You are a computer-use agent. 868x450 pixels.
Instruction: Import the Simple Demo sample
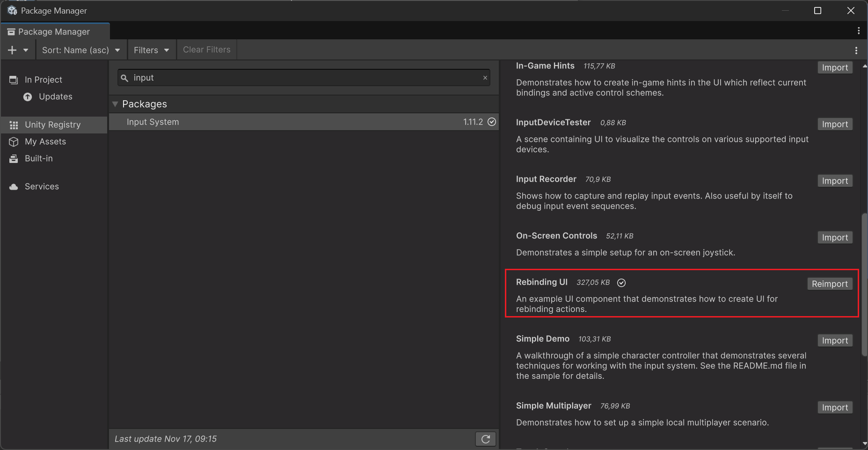tap(834, 340)
